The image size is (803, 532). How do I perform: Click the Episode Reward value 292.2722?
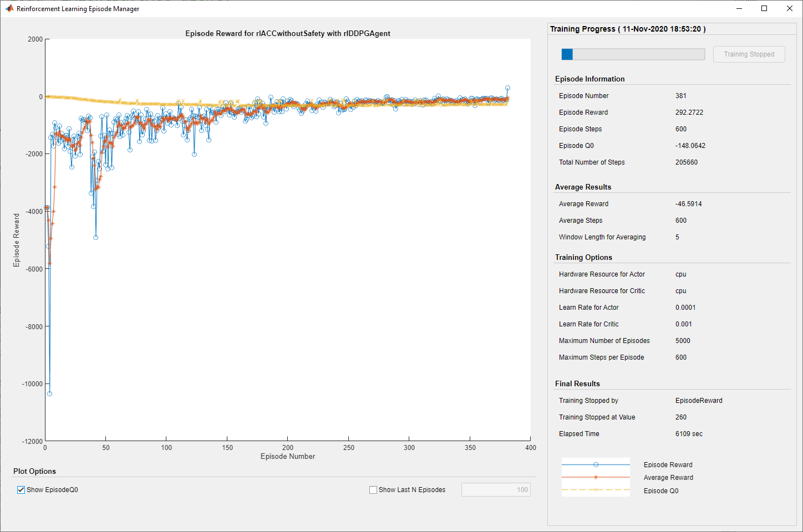689,112
